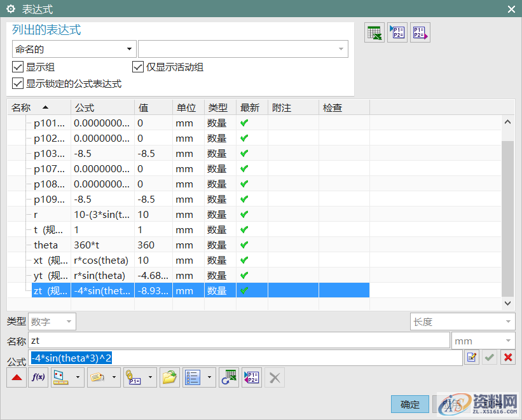Expand the 长度 dimension dropdown
This screenshot has height=420, width=522.
pyautogui.click(x=462, y=322)
